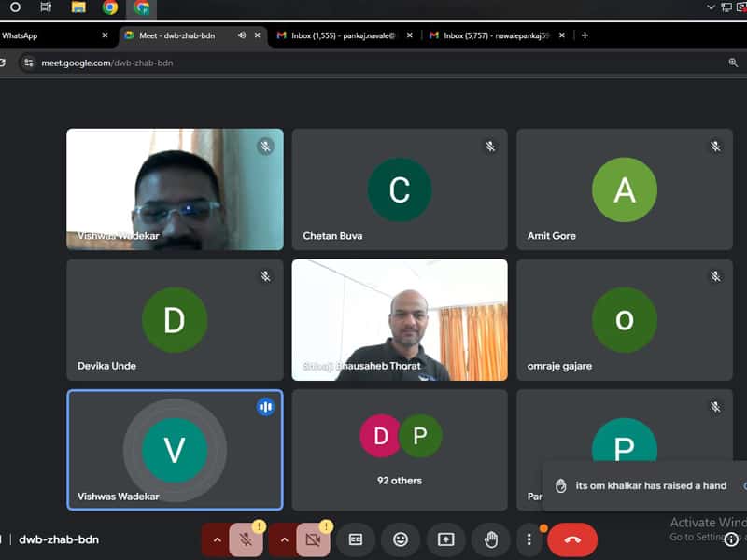The width and height of the screenshot is (747, 560).
Task: Click the Devika Unde name label
Action: click(x=106, y=366)
